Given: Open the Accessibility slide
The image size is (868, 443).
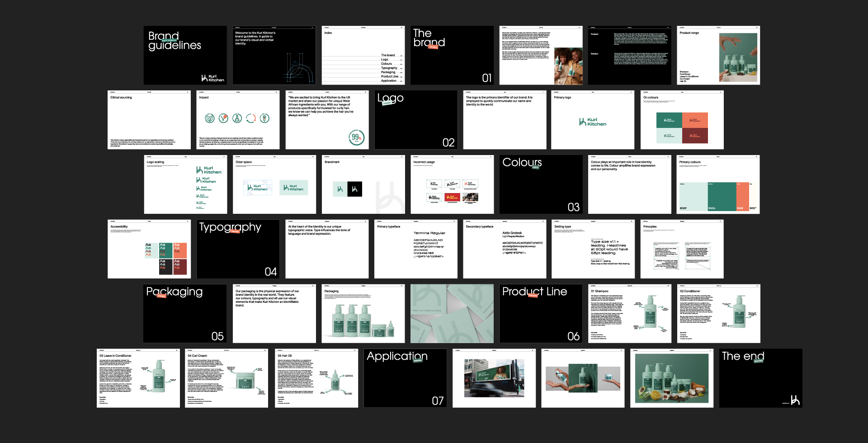Looking at the screenshot, I should 149,249.
